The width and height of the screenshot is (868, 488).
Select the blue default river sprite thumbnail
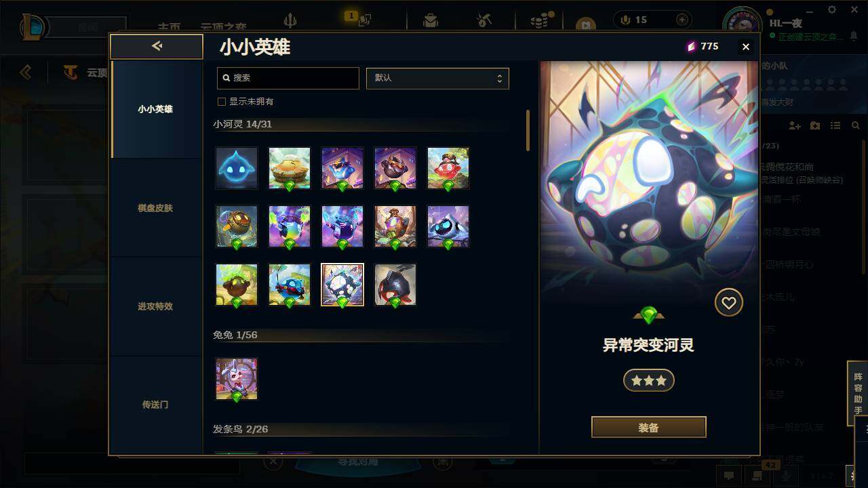[x=237, y=168]
